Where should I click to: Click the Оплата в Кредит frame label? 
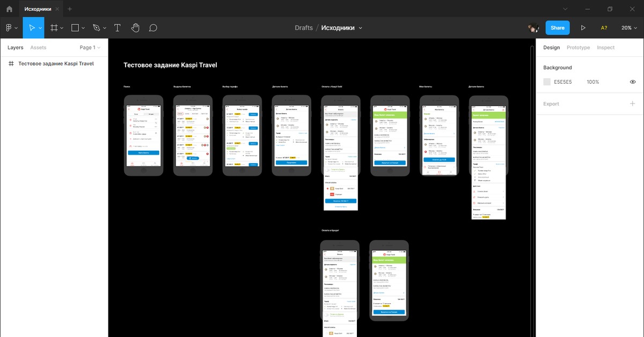click(330, 230)
